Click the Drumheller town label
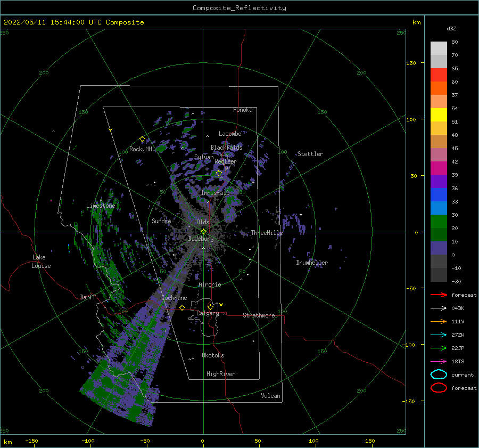479x448 pixels. (312, 263)
